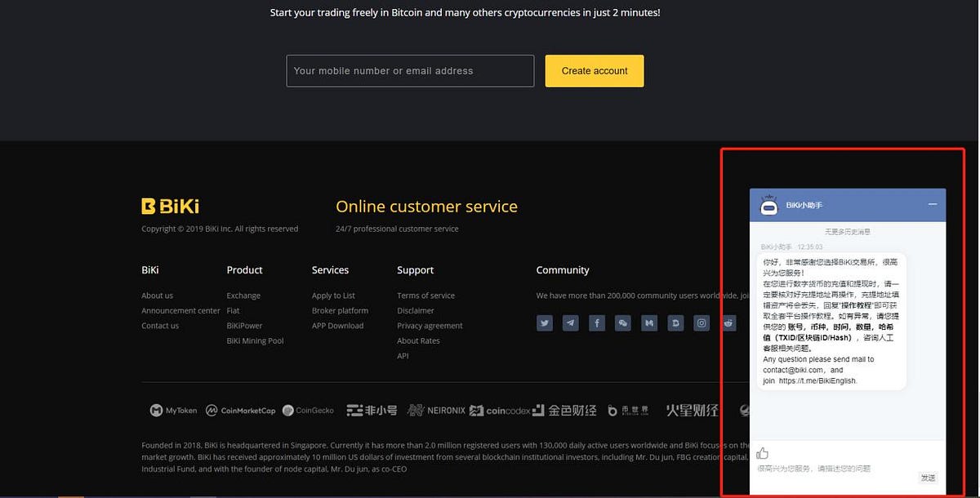The image size is (980, 498).
Task: Click the BiKi robot avatar in chat header
Action: (769, 205)
